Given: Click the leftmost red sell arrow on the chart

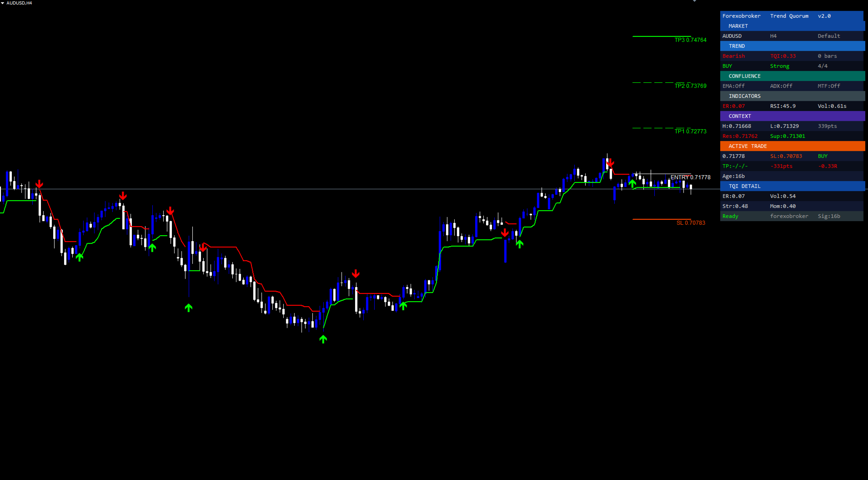Looking at the screenshot, I should click(39, 184).
